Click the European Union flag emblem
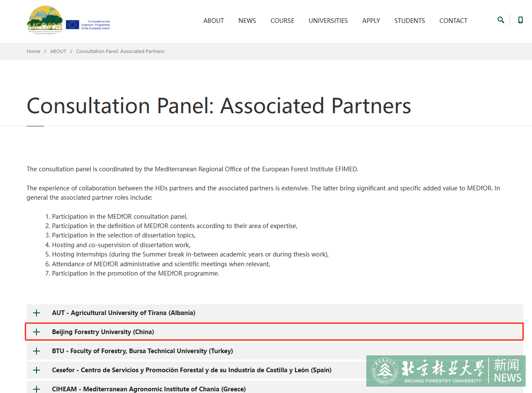The image size is (532, 393). coord(73,25)
